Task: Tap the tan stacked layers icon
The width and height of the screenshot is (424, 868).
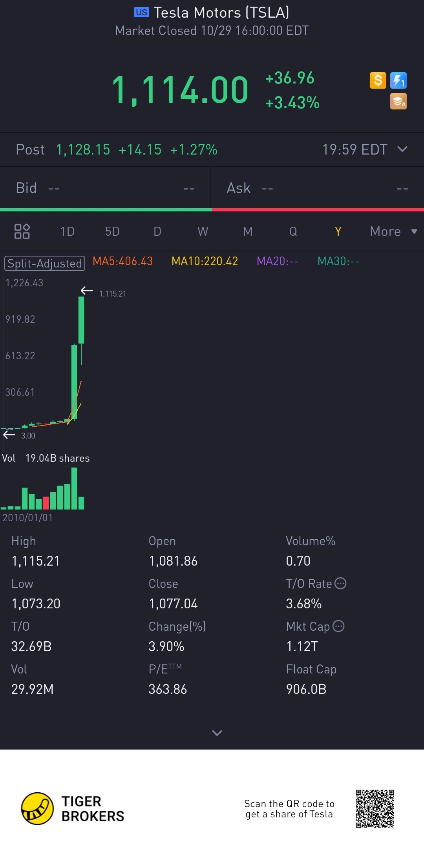Action: 398,101
